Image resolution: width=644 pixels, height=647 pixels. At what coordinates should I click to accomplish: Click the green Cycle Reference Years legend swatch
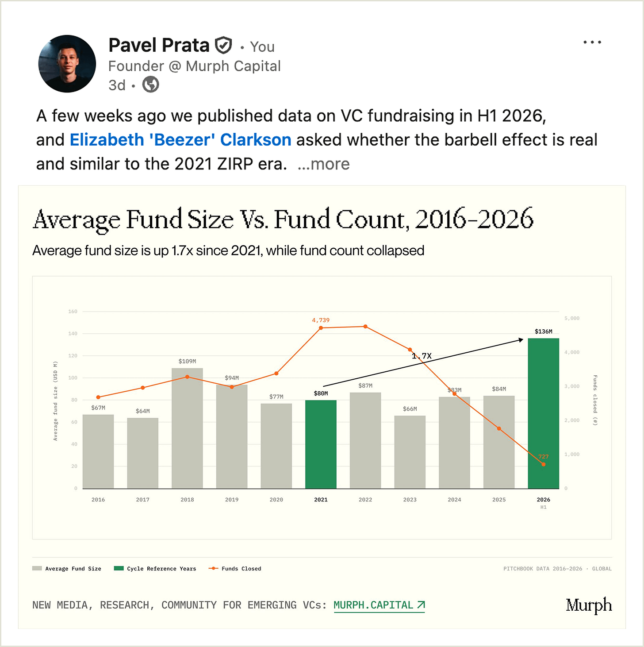pos(119,568)
